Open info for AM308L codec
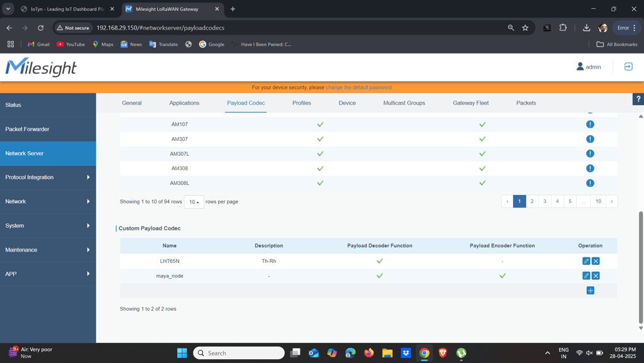The width and height of the screenshot is (644, 363). coord(590,183)
